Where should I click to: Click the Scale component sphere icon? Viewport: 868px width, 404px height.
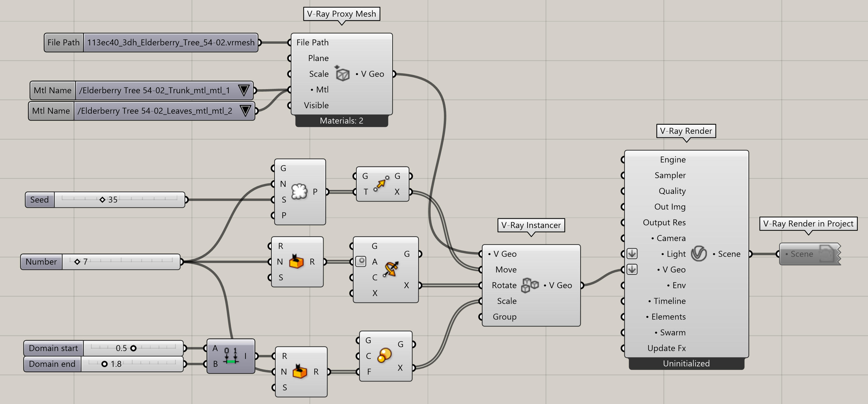(x=384, y=355)
